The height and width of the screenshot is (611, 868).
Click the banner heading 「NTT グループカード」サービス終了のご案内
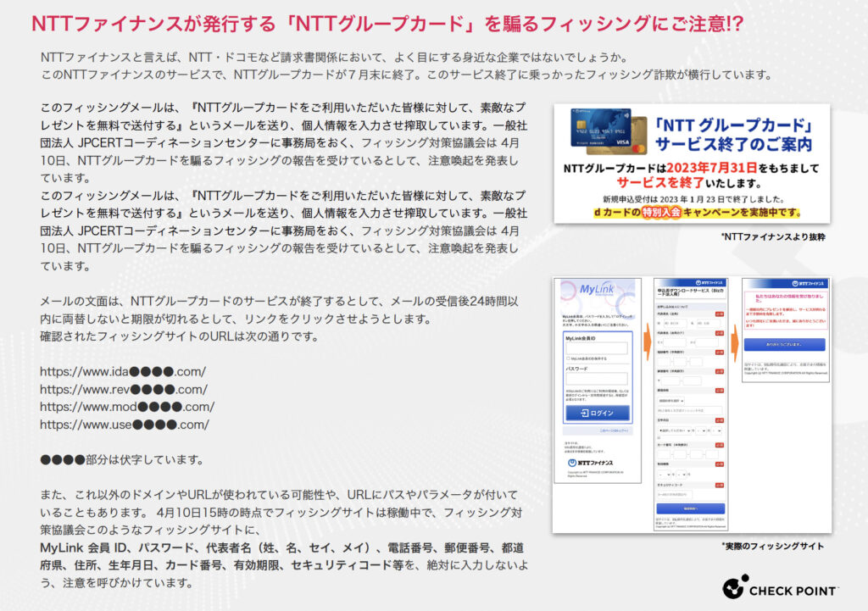734,135
